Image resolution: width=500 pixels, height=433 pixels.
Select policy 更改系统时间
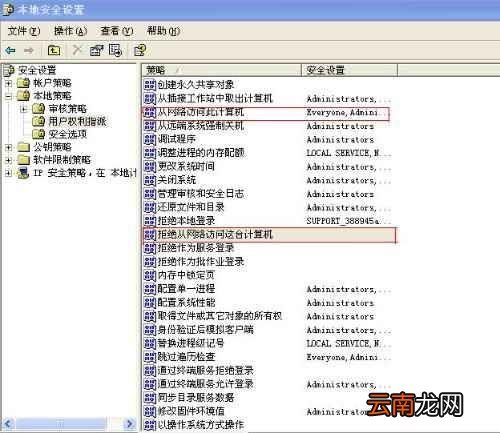click(x=186, y=166)
